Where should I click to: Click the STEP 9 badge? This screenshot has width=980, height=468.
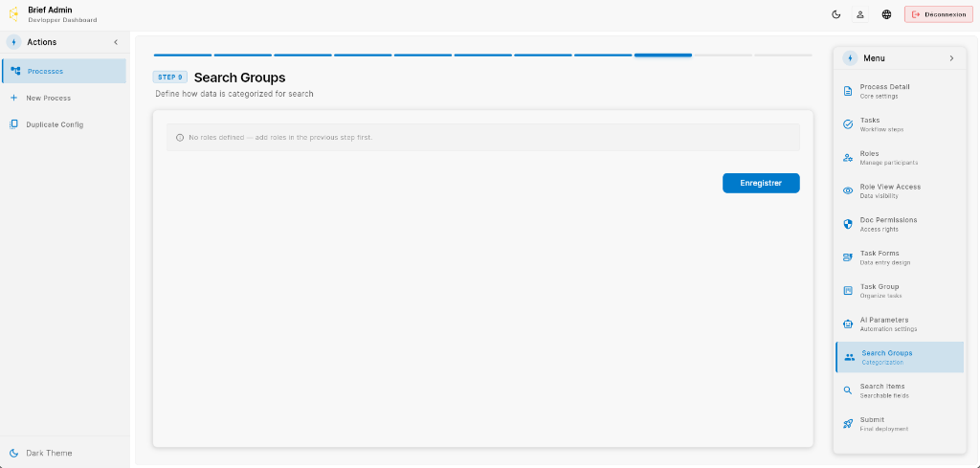(x=170, y=78)
